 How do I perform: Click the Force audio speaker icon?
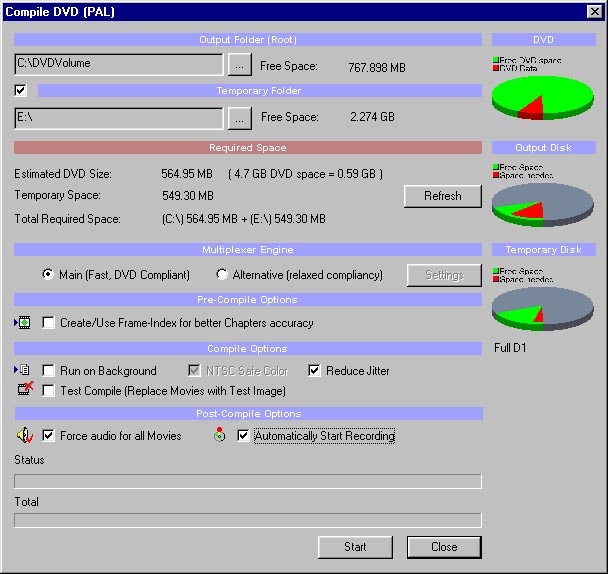click(24, 436)
